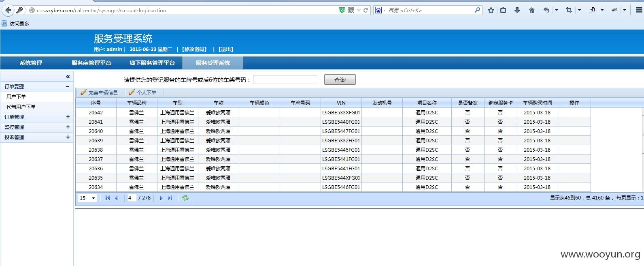Screen dimensions: 644x266
Task: Click VIN cell LSGBE5440FG01
Action: [341, 122]
